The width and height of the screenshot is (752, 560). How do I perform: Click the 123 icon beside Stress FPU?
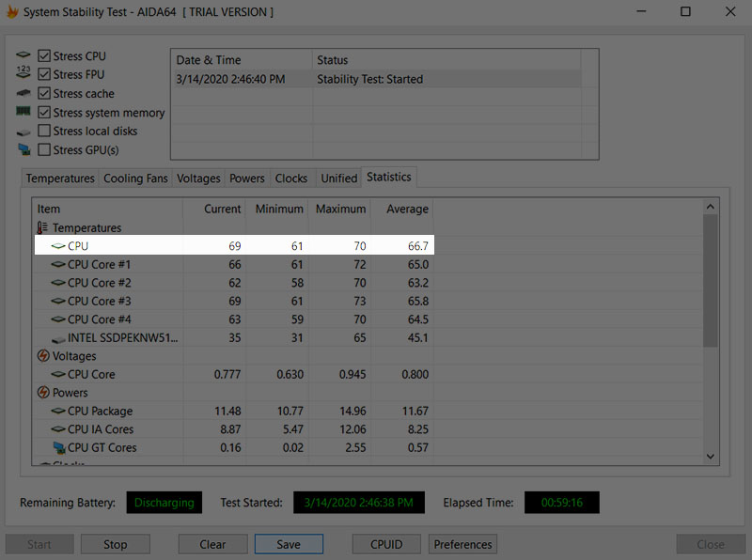tap(23, 72)
